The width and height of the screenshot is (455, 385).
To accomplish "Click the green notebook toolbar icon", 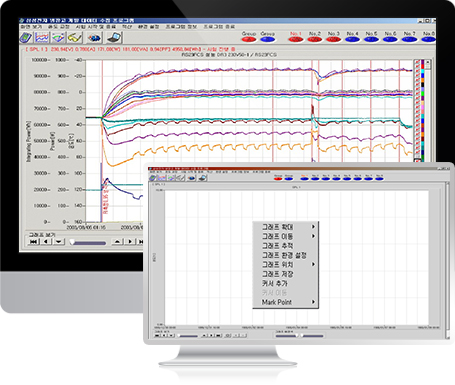I will pyautogui.click(x=26, y=38).
